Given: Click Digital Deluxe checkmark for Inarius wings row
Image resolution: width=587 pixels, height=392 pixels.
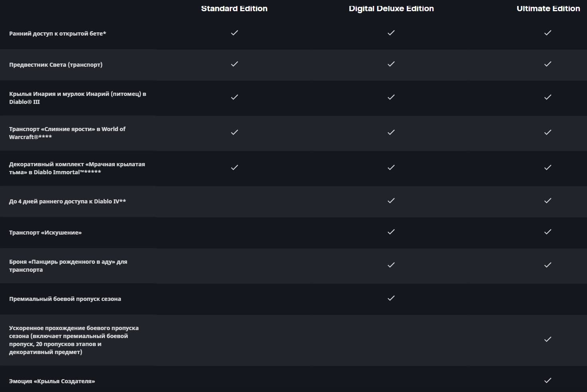Looking at the screenshot, I should pyautogui.click(x=391, y=97).
